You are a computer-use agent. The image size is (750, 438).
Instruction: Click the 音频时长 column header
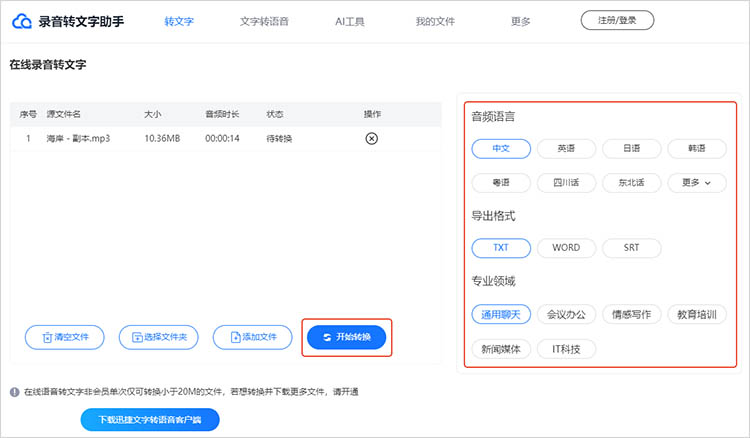pos(222,114)
